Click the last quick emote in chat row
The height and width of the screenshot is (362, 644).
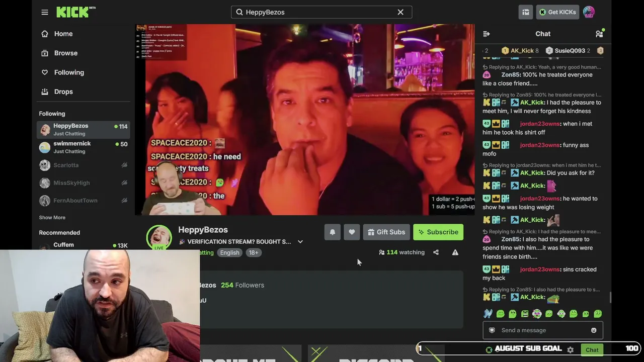point(598,314)
